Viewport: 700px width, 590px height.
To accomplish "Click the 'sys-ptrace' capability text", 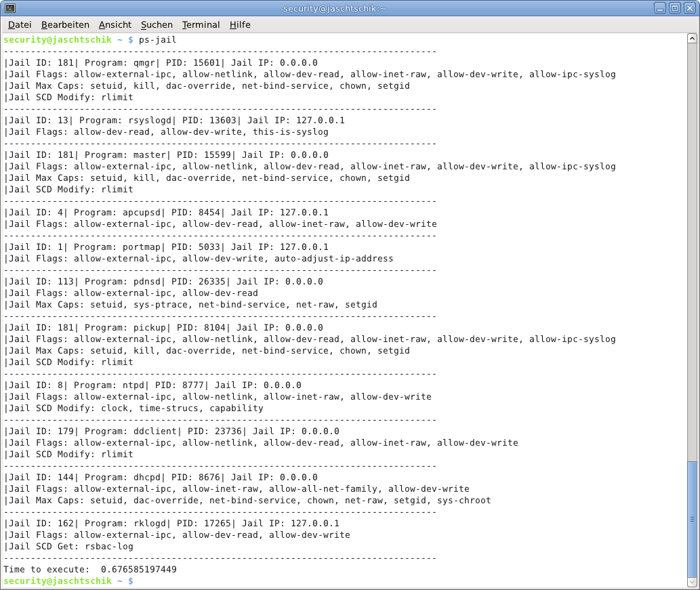I will click(161, 305).
